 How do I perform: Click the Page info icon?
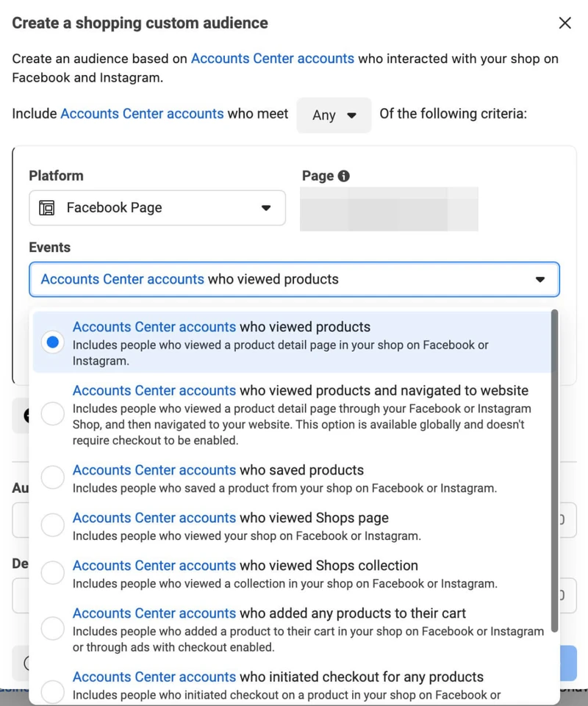coord(344,176)
